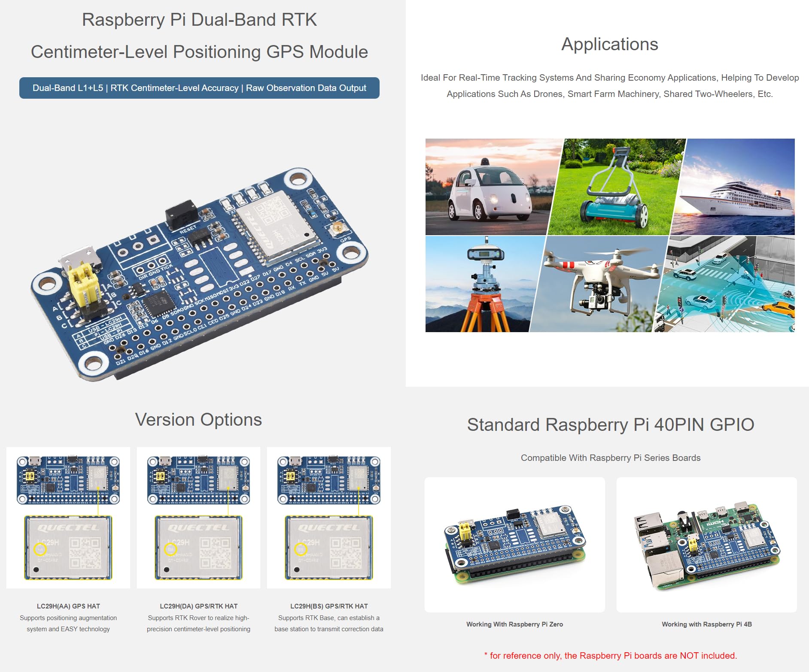This screenshot has width=809, height=672.
Task: Click the LC29H(AA) GPS HAT version image
Action: 68,518
